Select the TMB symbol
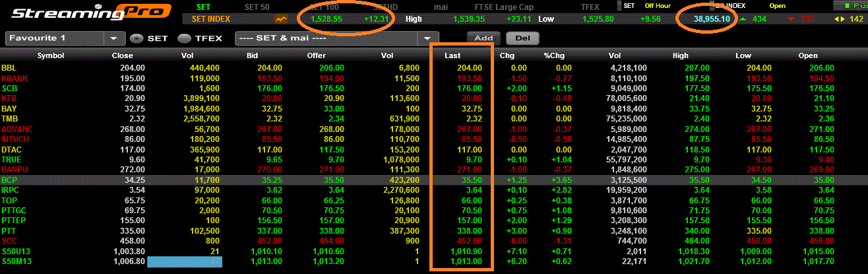868x274 pixels. 9,118
